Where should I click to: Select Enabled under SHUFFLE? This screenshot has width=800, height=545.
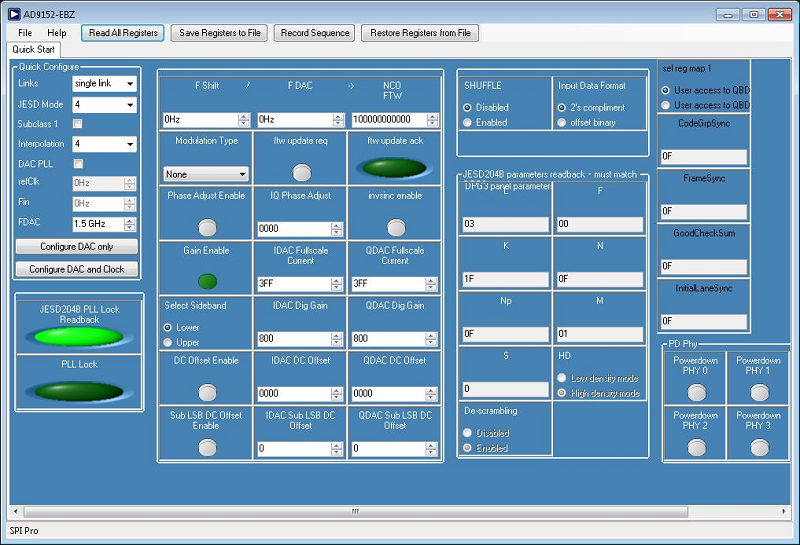(x=467, y=122)
